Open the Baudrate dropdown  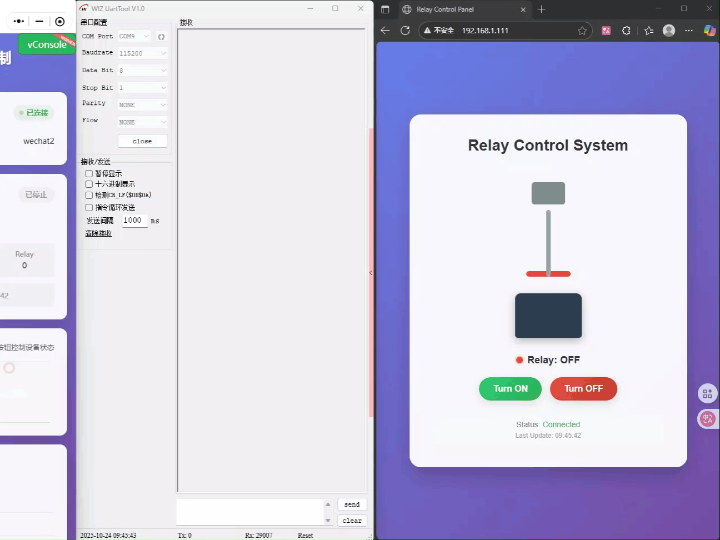142,53
